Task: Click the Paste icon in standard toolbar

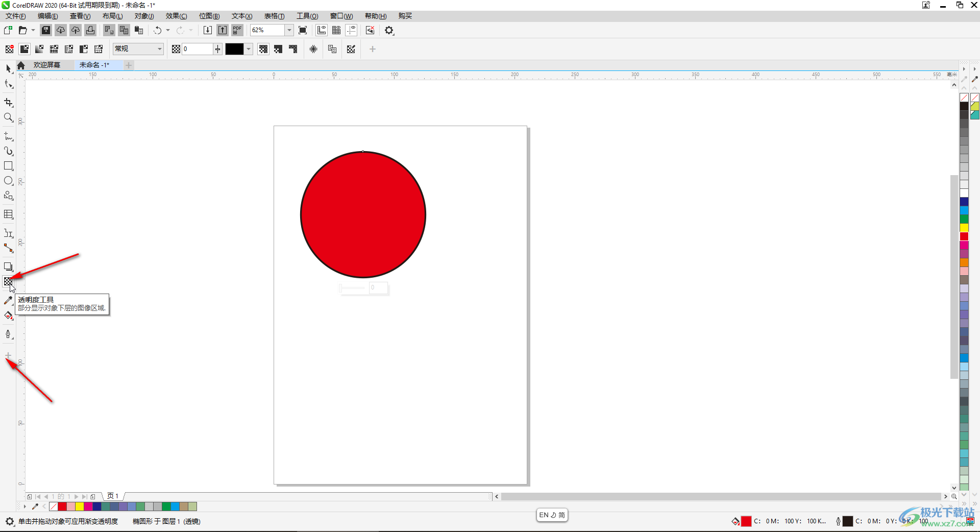Action: coord(139,30)
